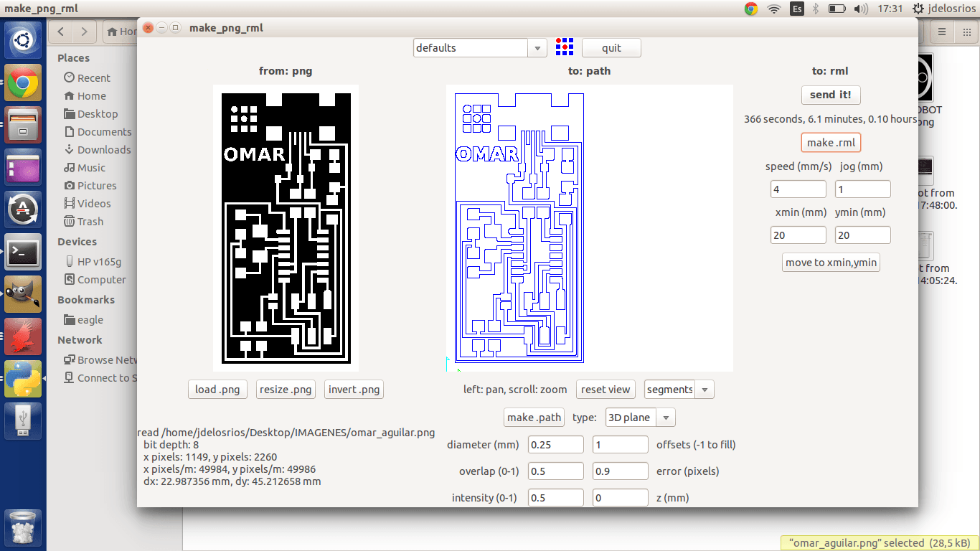Click the black PNG board preview
The width and height of the screenshot is (980, 551).
[x=286, y=228]
